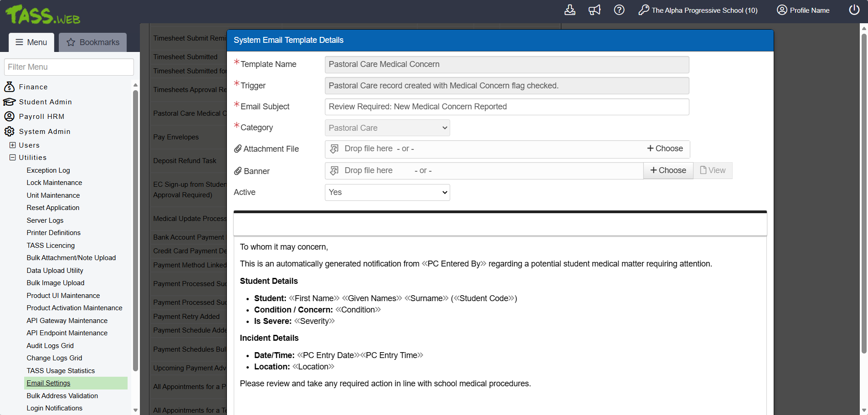
Task: Click the Payroll HRM person icon
Action: [x=9, y=116]
